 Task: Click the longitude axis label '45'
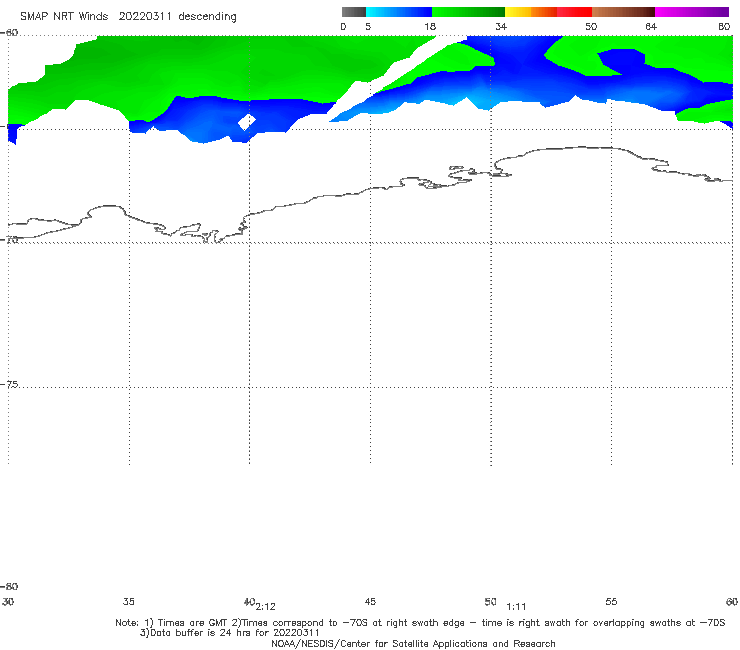tap(370, 601)
